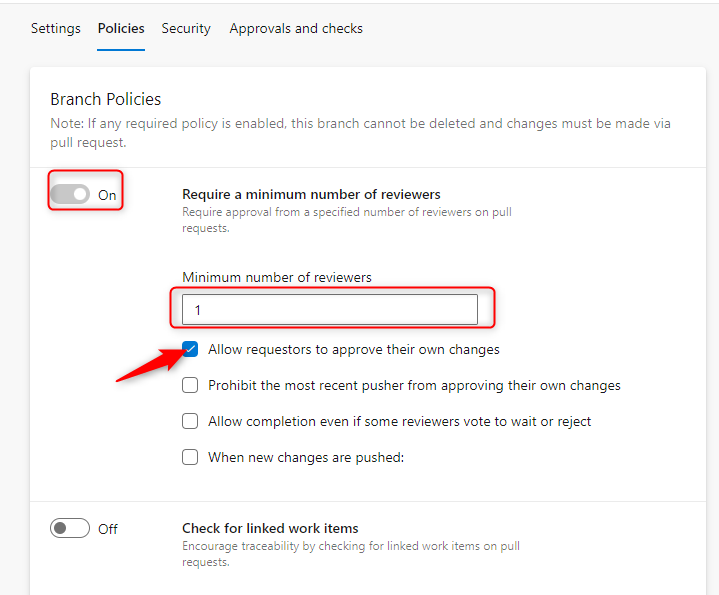719x595 pixels.
Task: Select the Policies tab
Action: tap(121, 28)
